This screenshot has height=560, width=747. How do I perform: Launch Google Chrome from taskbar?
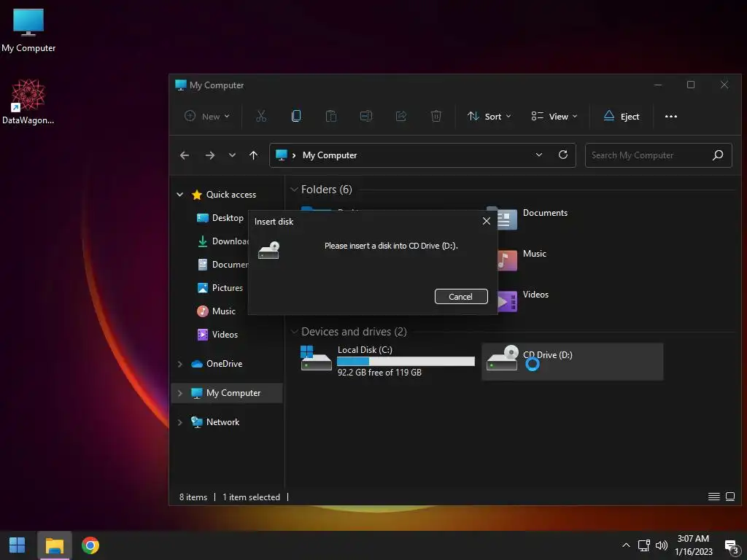click(90, 545)
